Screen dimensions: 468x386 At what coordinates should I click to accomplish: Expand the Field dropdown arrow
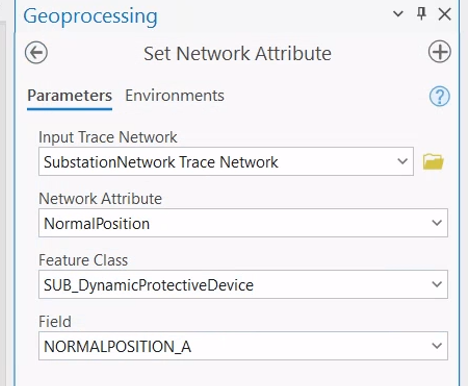click(x=437, y=346)
